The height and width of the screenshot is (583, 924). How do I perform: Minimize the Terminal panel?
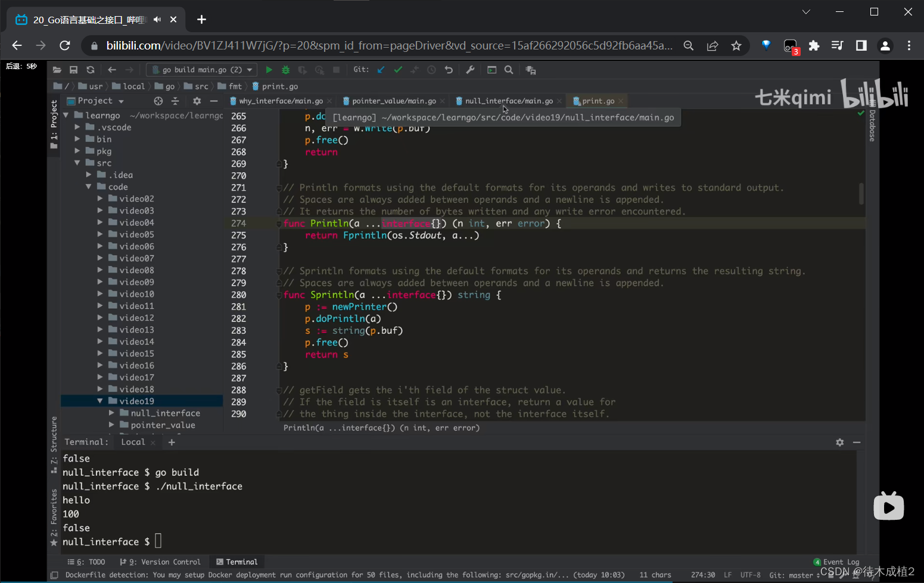[857, 442]
